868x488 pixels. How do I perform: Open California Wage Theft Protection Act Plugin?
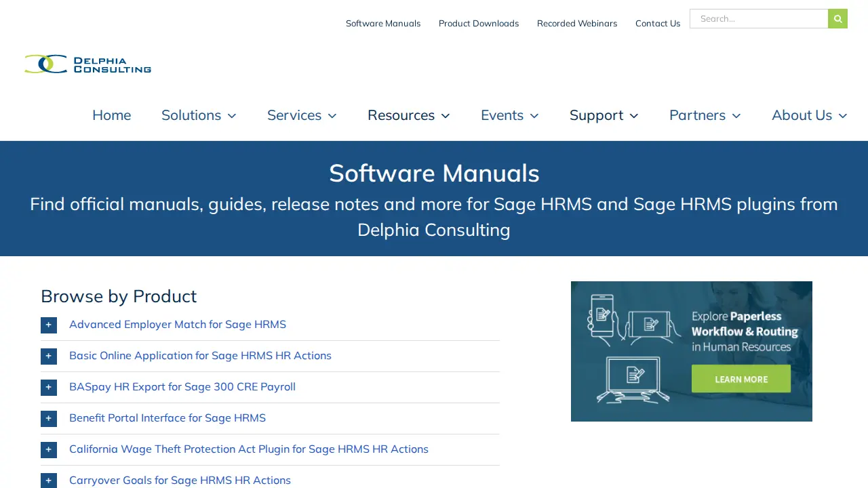point(249,449)
